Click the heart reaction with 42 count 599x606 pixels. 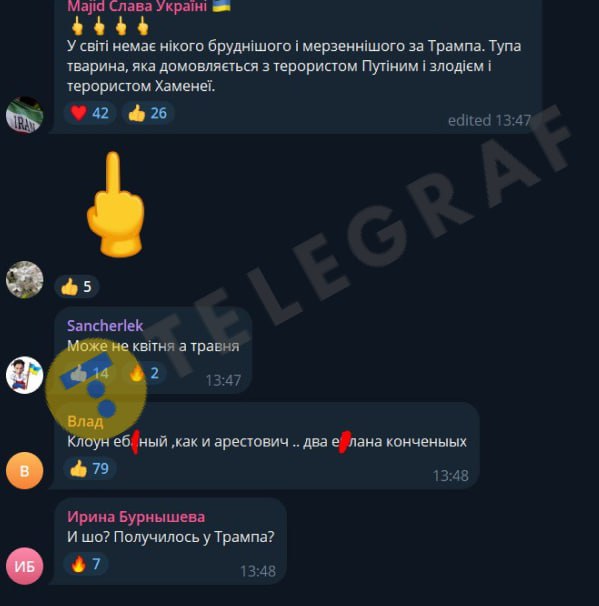click(x=90, y=113)
